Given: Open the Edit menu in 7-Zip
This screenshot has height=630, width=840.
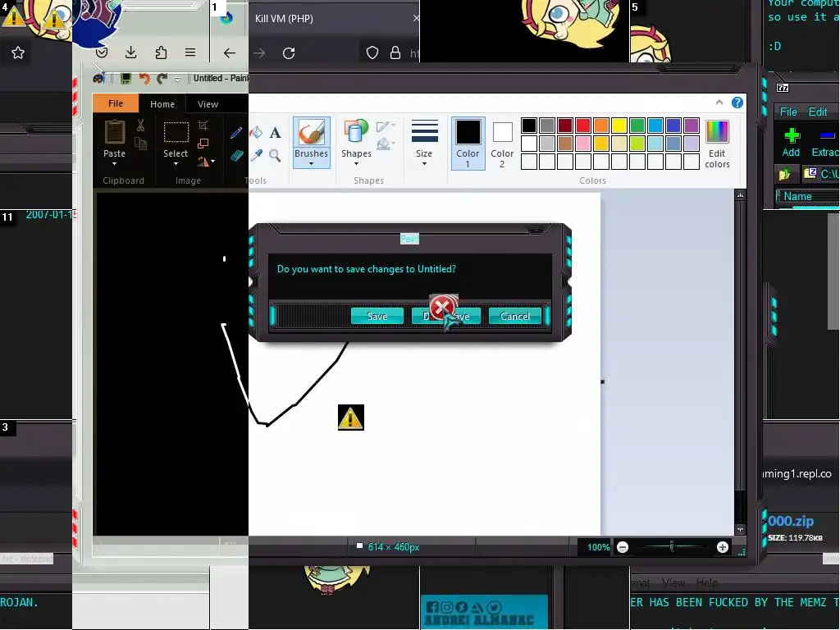Looking at the screenshot, I should tap(818, 112).
